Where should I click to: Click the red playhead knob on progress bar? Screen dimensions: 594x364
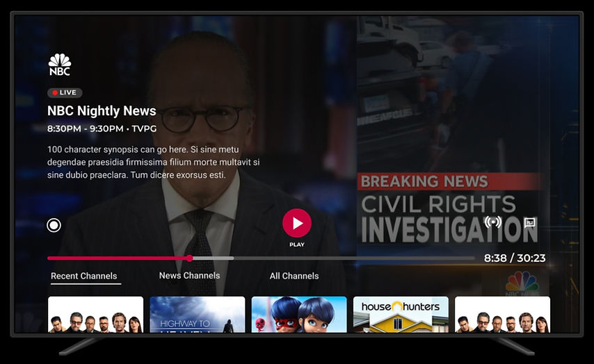click(x=189, y=258)
